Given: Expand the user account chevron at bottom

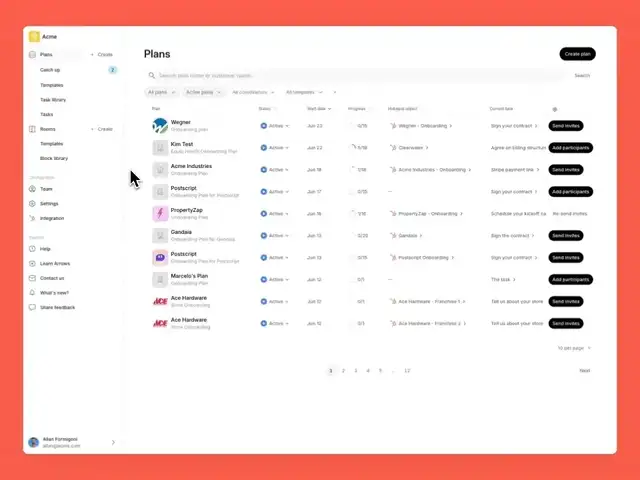Looking at the screenshot, I should coord(113,442).
